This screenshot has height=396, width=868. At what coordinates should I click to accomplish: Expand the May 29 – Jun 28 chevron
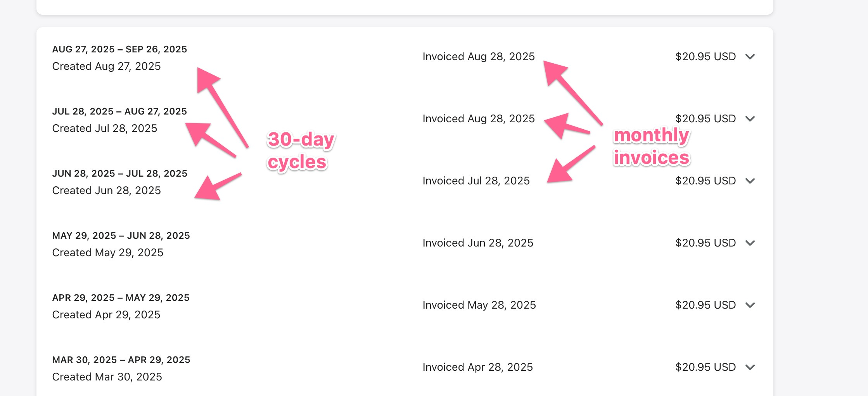[x=750, y=243]
